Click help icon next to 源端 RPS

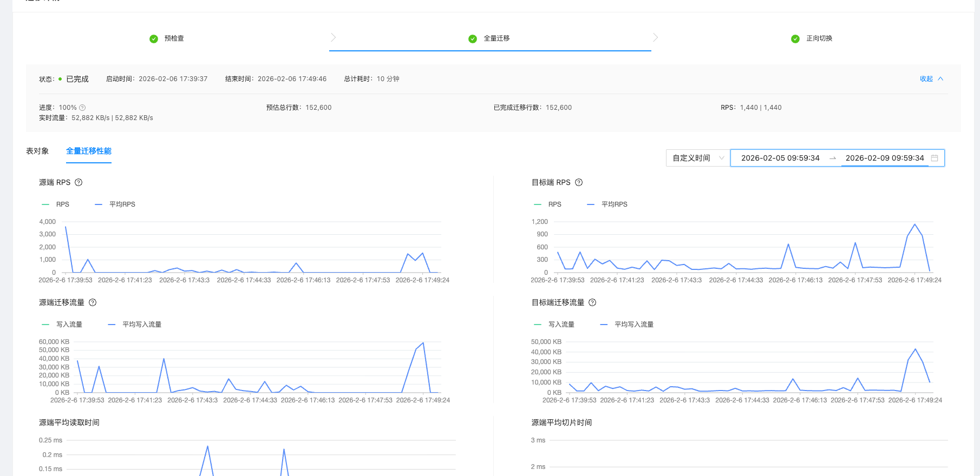pos(79,182)
